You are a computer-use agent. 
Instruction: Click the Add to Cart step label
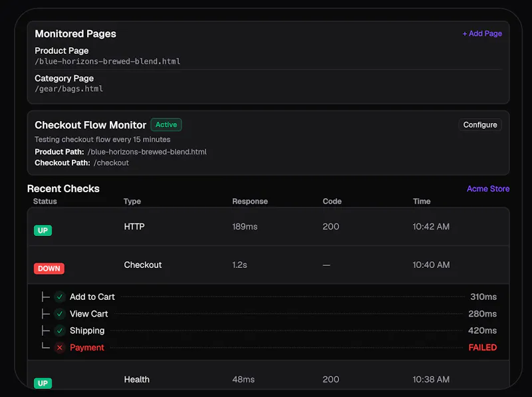pyautogui.click(x=92, y=297)
